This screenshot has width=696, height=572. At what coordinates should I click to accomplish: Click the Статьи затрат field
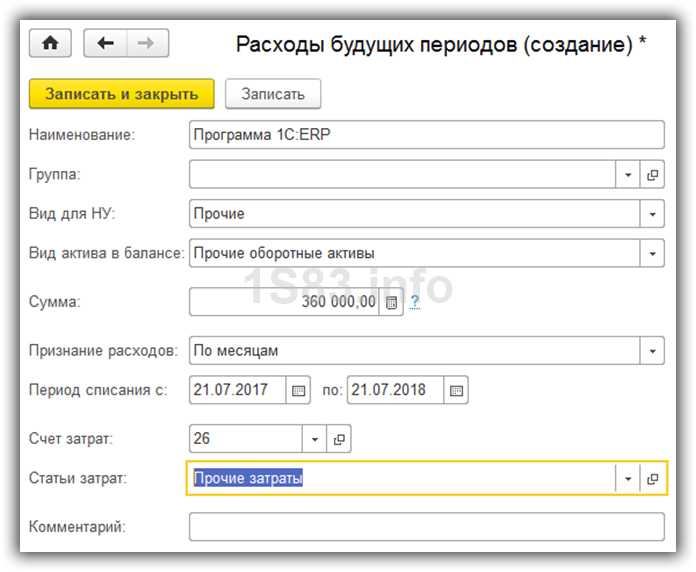(x=401, y=478)
